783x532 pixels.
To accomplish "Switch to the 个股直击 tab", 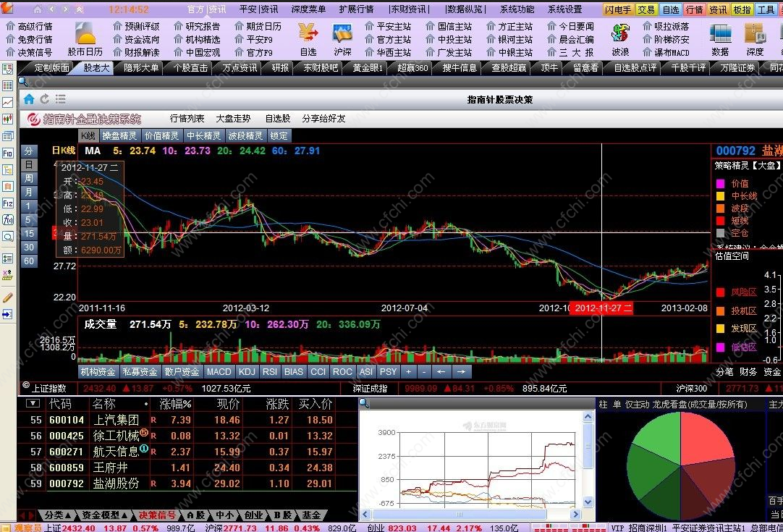I will coord(191,68).
